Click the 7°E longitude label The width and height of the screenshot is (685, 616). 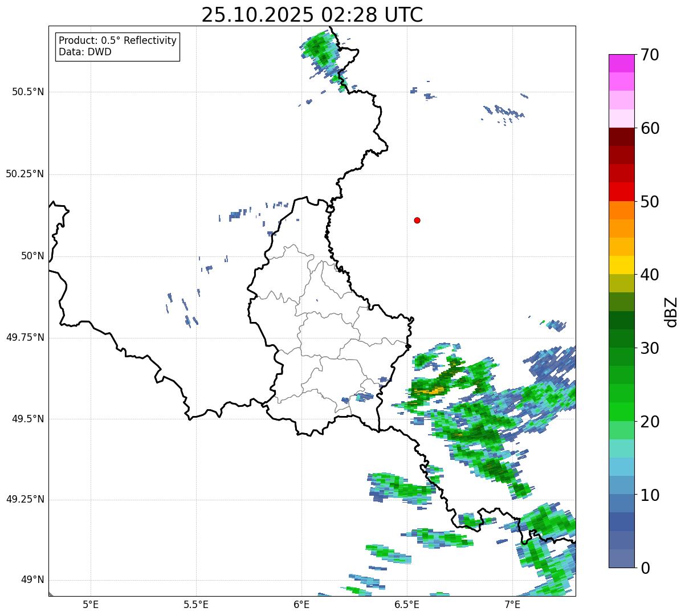pos(512,604)
